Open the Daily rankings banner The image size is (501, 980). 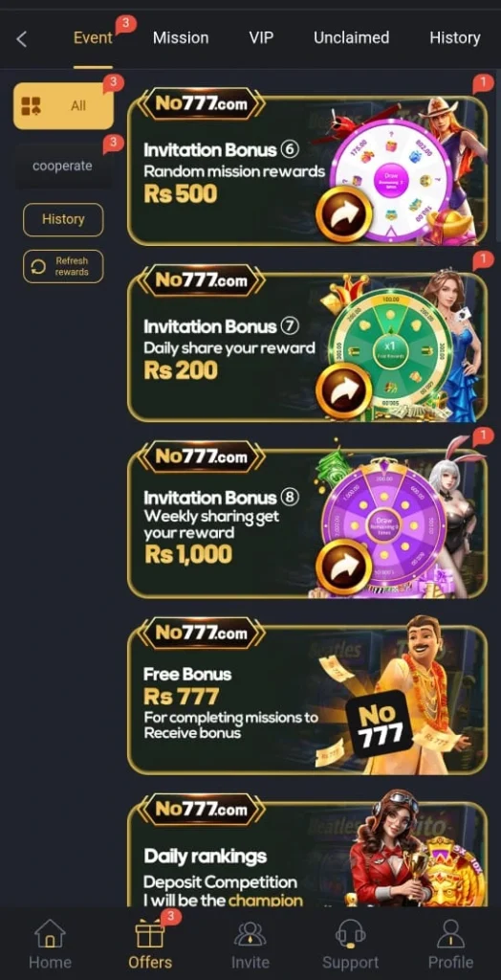coord(307,850)
